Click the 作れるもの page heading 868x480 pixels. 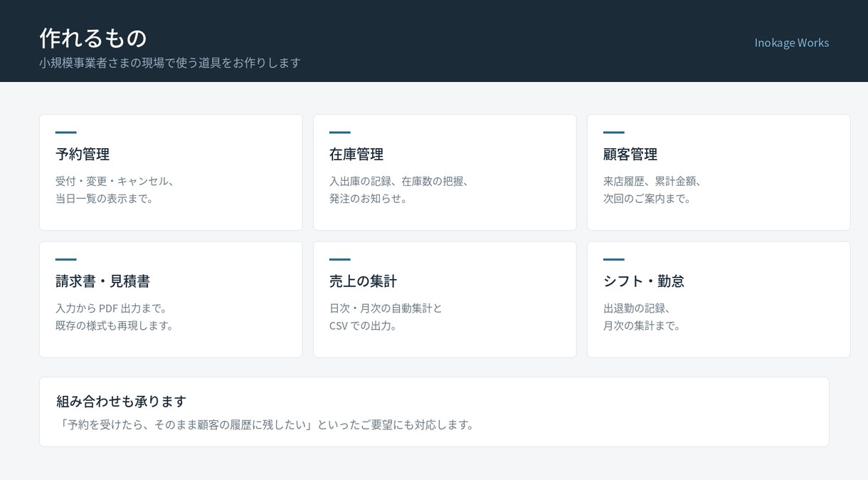tap(93, 38)
